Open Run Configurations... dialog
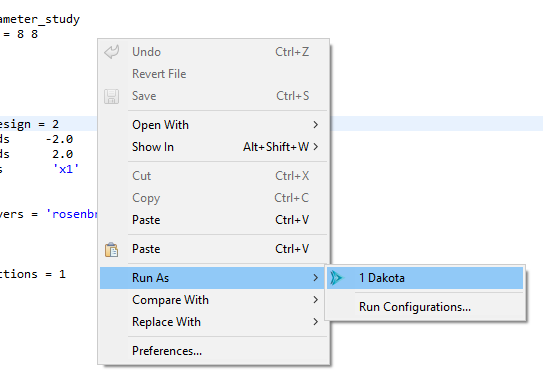 coord(425,307)
